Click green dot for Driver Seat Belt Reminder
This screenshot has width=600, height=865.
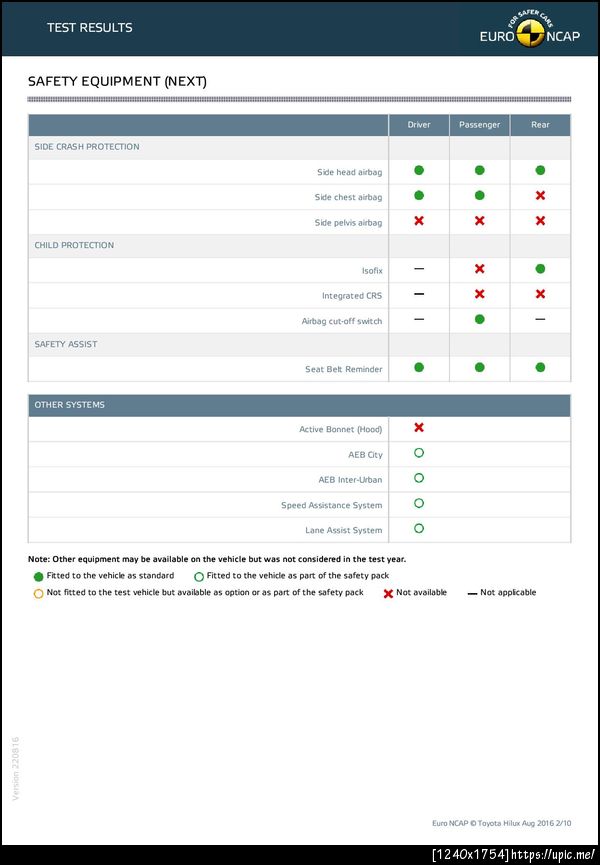pos(419,367)
